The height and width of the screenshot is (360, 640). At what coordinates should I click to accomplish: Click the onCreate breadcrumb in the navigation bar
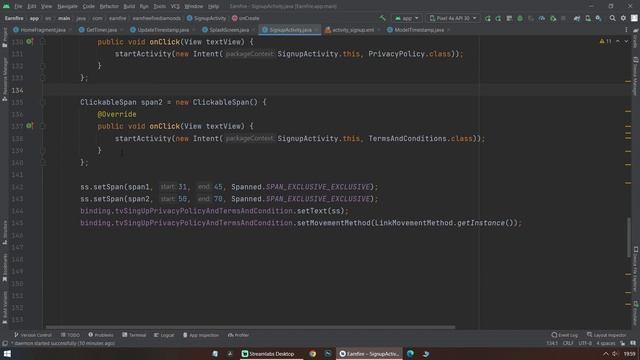pos(246,18)
